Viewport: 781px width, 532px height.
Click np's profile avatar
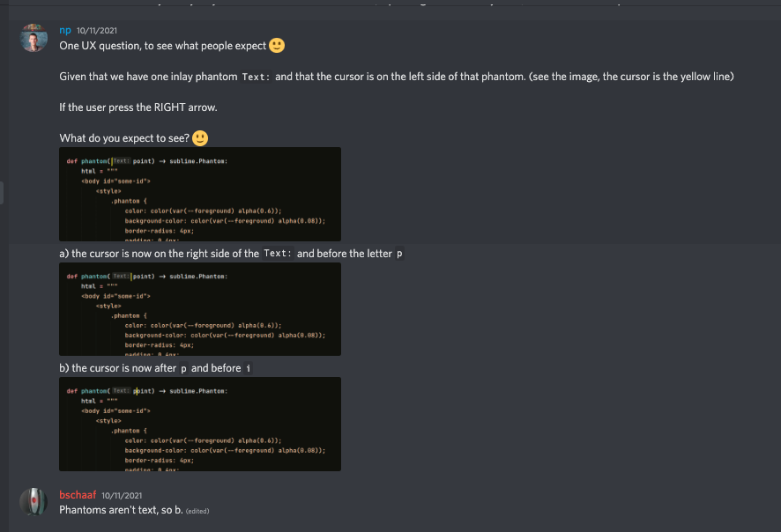33,39
